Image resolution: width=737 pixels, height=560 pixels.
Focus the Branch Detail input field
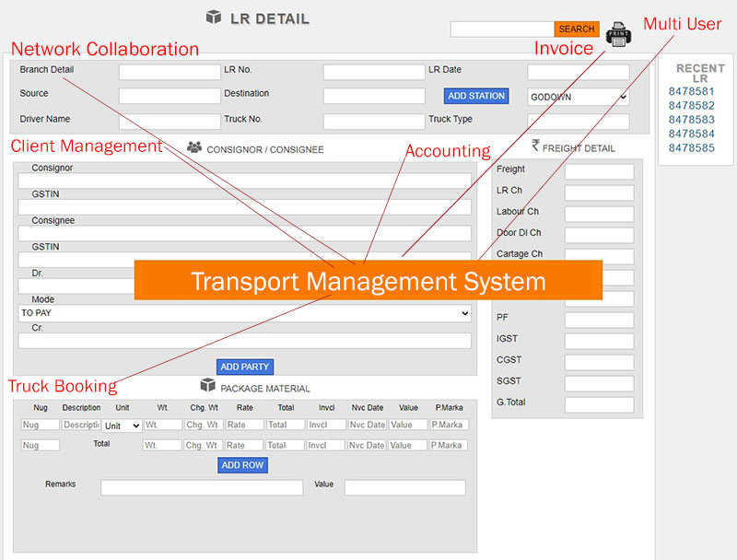(170, 72)
